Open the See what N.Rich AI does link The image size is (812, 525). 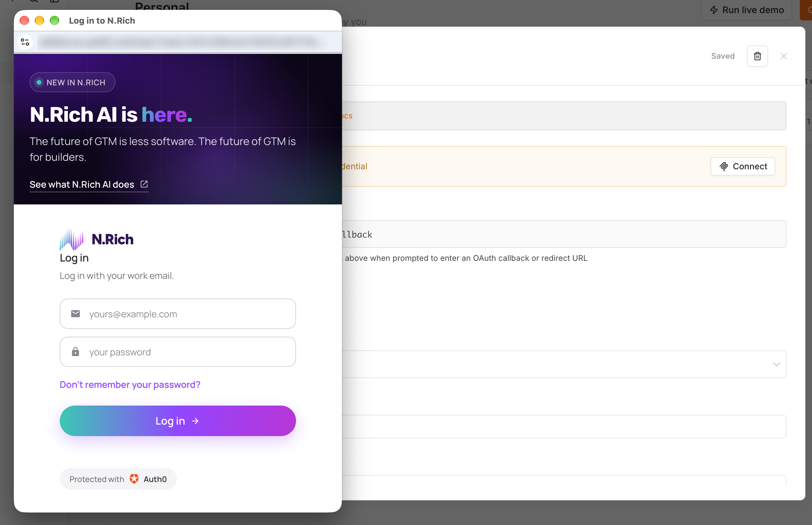pyautogui.click(x=89, y=184)
